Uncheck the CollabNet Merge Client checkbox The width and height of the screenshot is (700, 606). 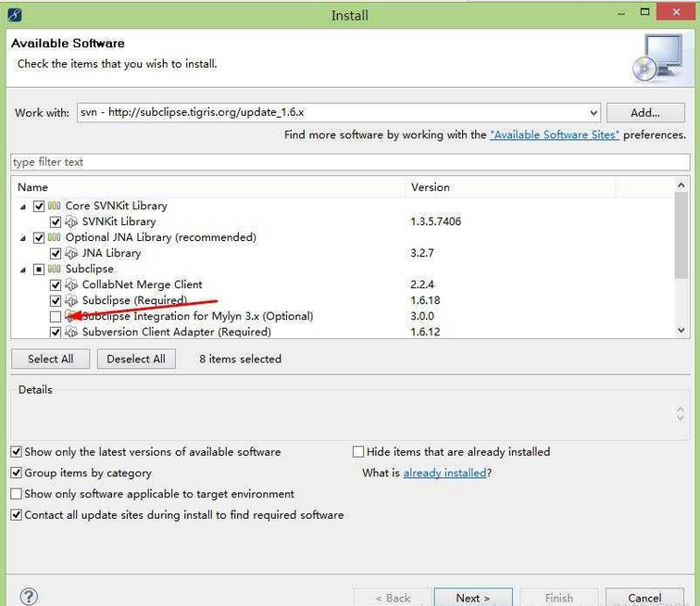[x=56, y=284]
